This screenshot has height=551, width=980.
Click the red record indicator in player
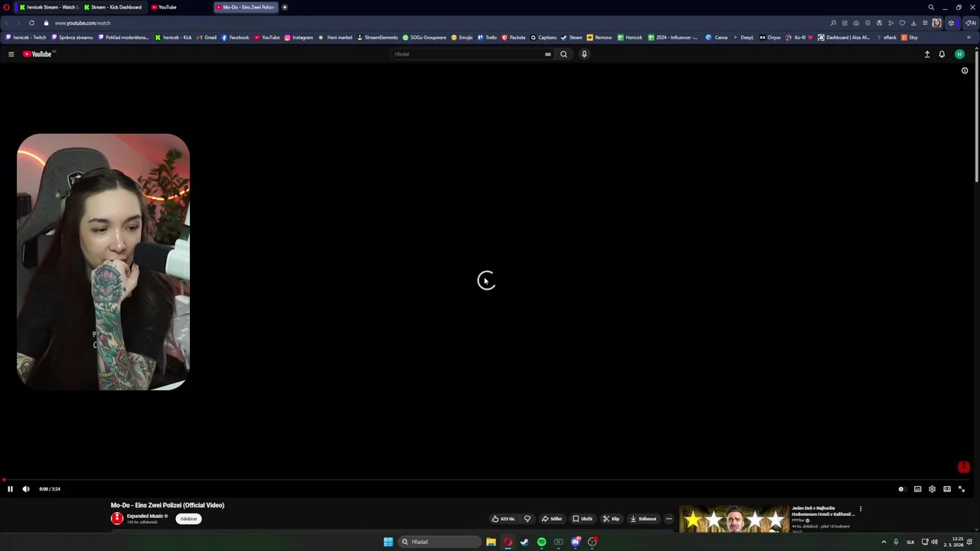(x=964, y=467)
